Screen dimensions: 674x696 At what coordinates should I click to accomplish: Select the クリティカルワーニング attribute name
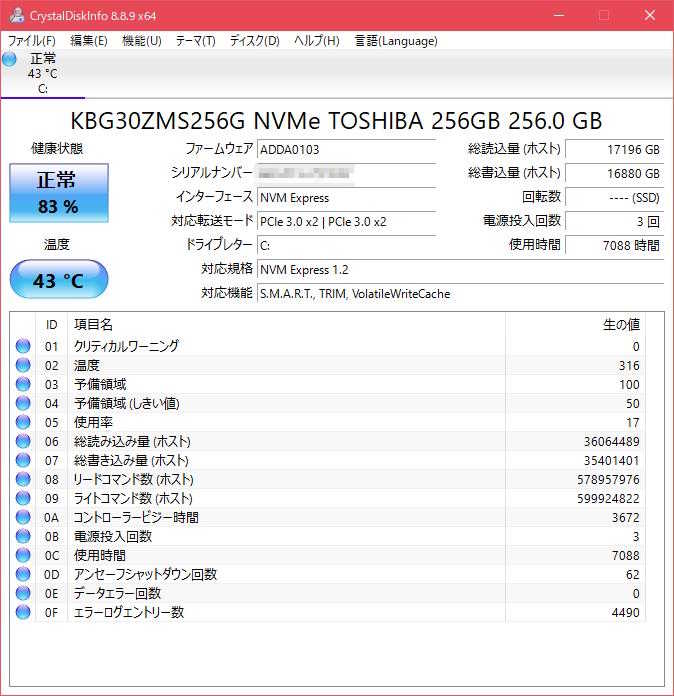[126, 346]
